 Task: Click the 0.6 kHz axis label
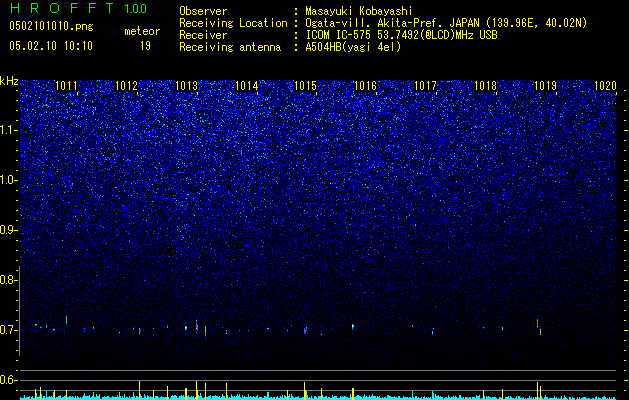pos(8,380)
